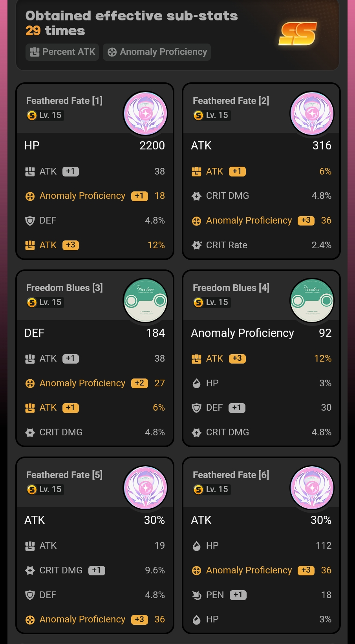355x644 pixels.
Task: Click the Freedom Blues [4] disc image
Action: point(312,301)
